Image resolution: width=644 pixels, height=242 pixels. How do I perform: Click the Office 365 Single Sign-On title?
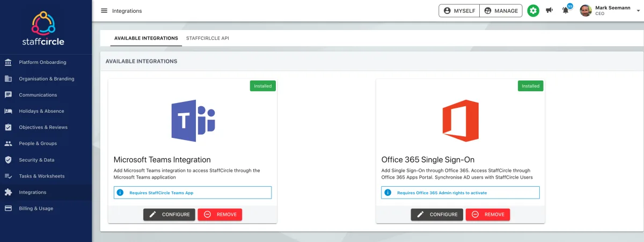tap(428, 160)
